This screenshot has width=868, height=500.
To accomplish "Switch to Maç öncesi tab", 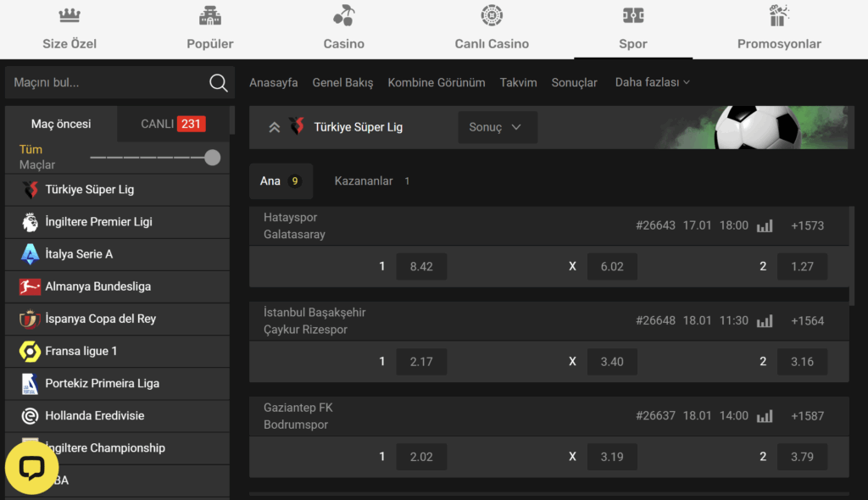I will point(61,124).
